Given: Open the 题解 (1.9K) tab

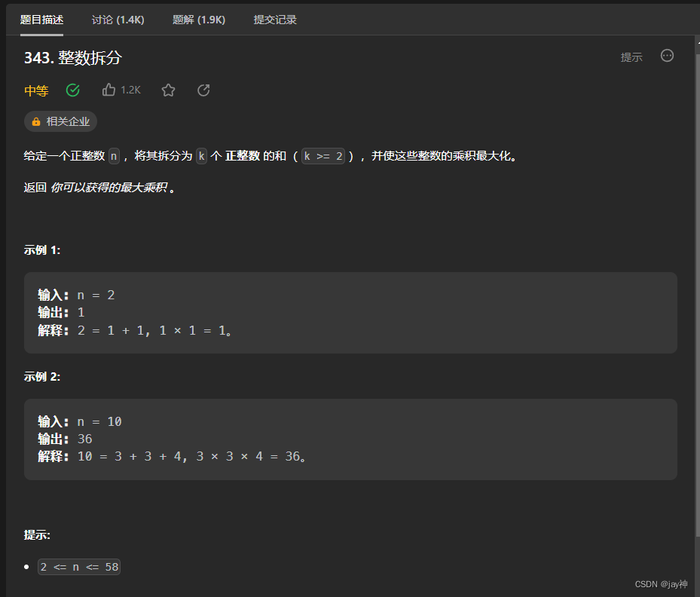Looking at the screenshot, I should click(198, 20).
